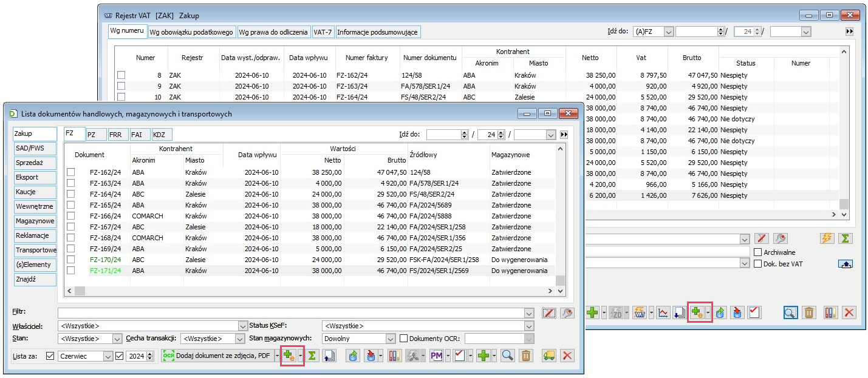
Task: Click the wrench filter builder icon in document list
Action: (x=567, y=313)
